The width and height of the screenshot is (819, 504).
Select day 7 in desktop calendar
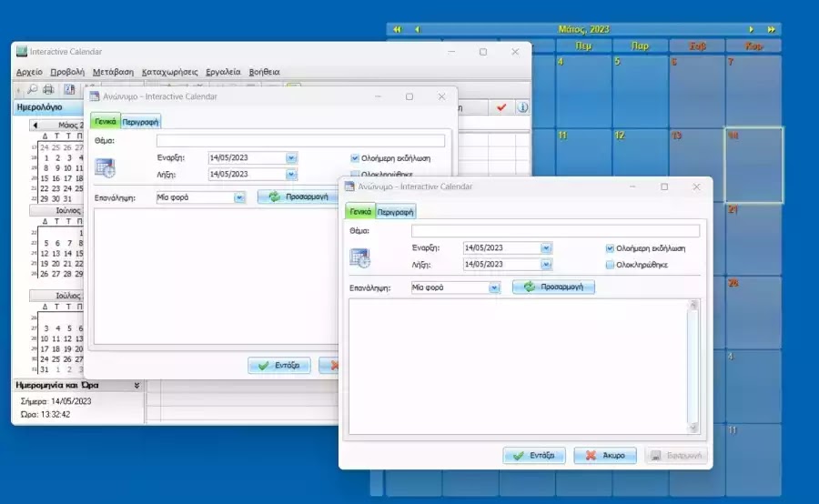[753, 91]
